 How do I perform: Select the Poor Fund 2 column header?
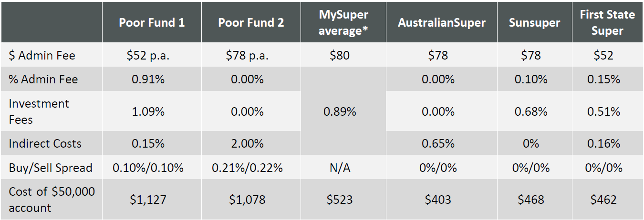click(251, 23)
